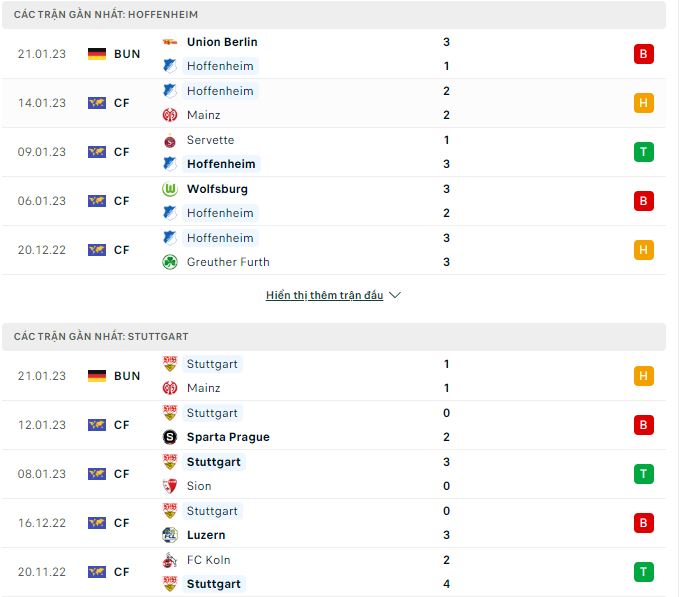The image size is (679, 597).
Task: Click the FC Koln team crest
Action: click(169, 560)
